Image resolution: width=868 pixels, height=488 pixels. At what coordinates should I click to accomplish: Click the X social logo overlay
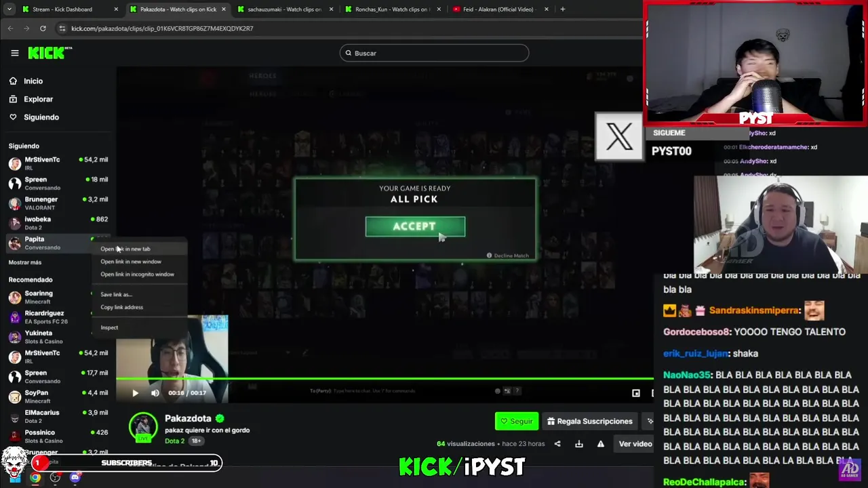click(x=619, y=137)
